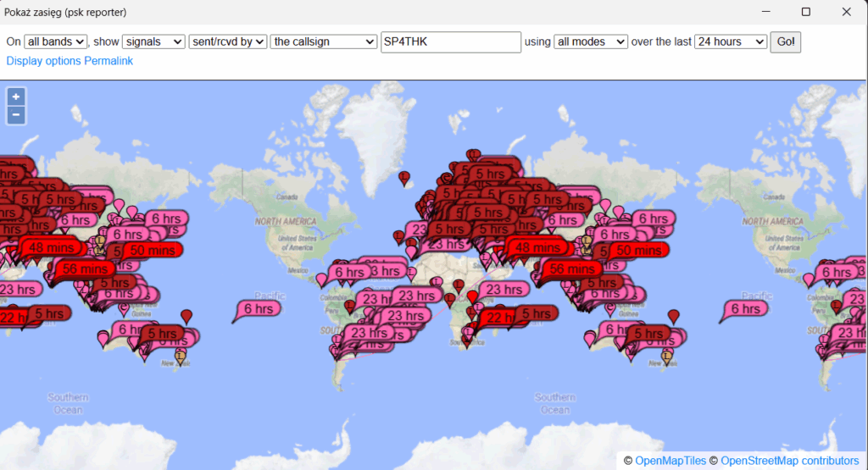This screenshot has width=868, height=470.
Task: Zoom out of the map
Action: click(x=16, y=115)
